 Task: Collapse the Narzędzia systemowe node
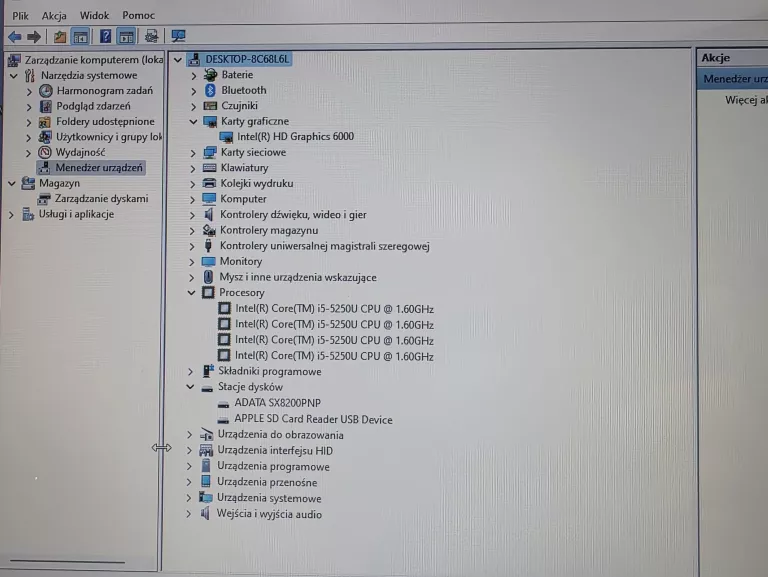pyautogui.click(x=14, y=75)
